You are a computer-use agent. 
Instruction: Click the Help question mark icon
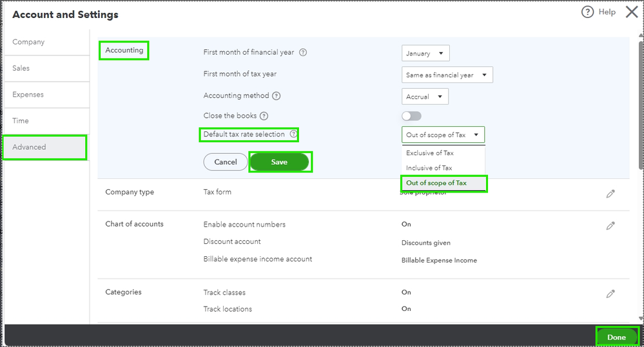[x=587, y=12]
